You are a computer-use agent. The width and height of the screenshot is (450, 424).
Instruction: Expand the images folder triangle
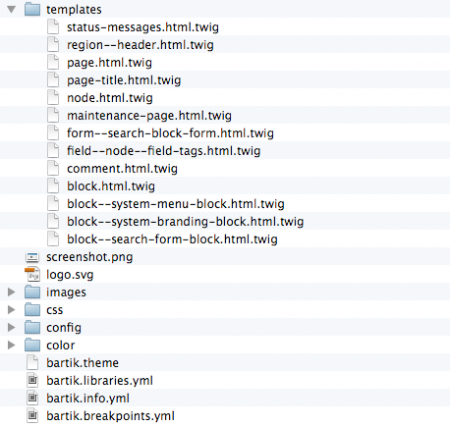click(12, 292)
